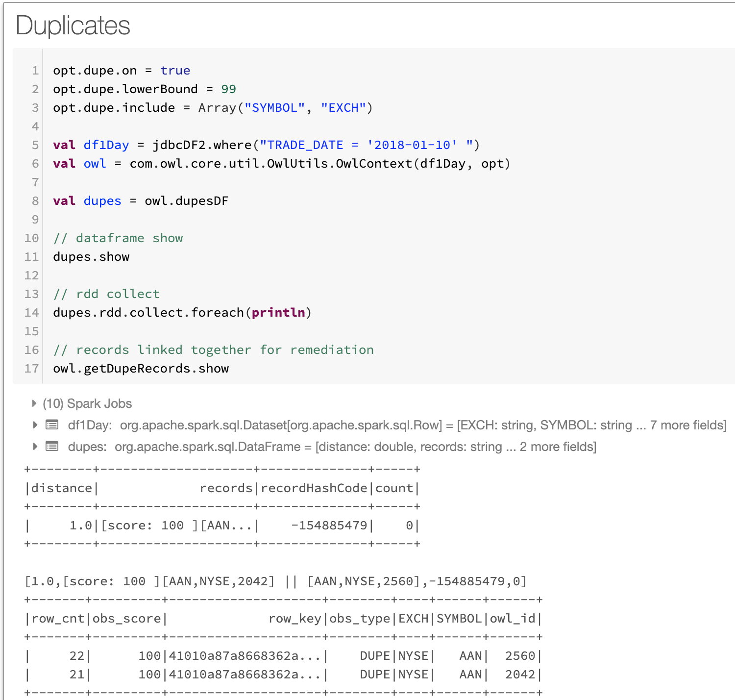The width and height of the screenshot is (735, 700).
Task: Click line number 17 in the gutter
Action: coord(32,369)
